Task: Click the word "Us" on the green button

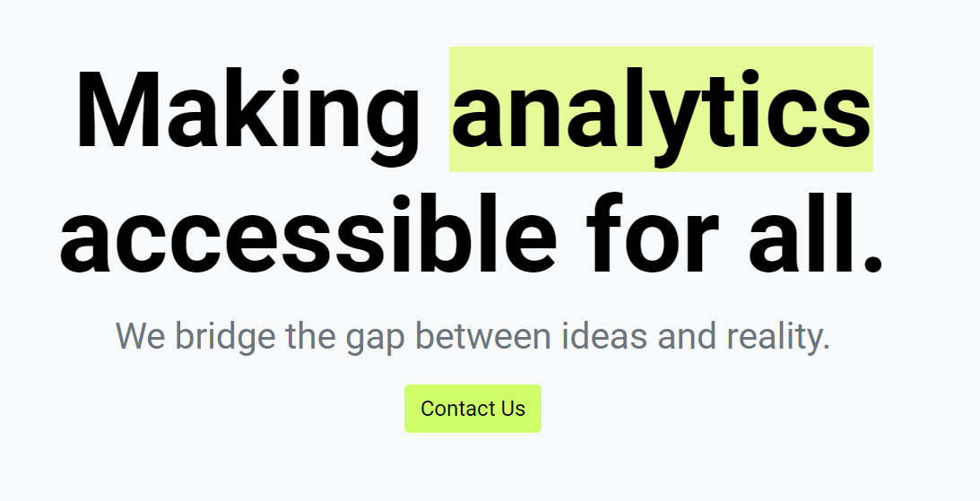Action: pyautogui.click(x=513, y=409)
